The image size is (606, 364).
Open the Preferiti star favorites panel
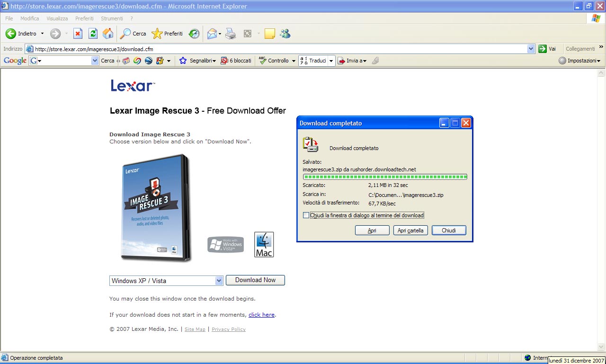(167, 34)
